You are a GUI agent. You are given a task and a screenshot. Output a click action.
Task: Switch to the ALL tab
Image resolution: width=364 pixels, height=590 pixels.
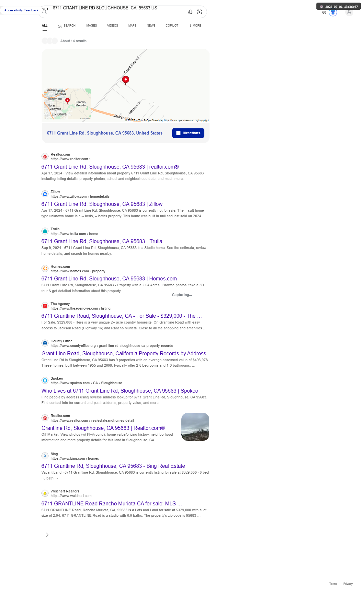[x=45, y=26]
